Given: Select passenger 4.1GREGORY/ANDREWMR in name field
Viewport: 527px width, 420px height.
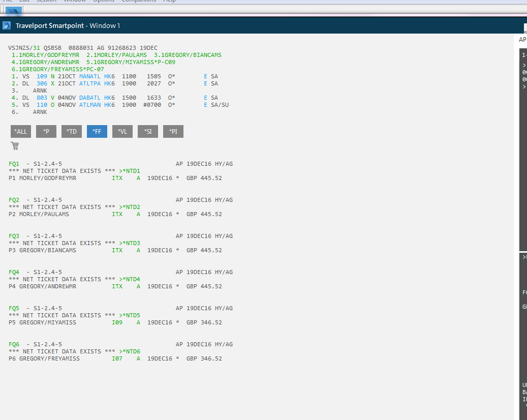Looking at the screenshot, I should point(45,62).
